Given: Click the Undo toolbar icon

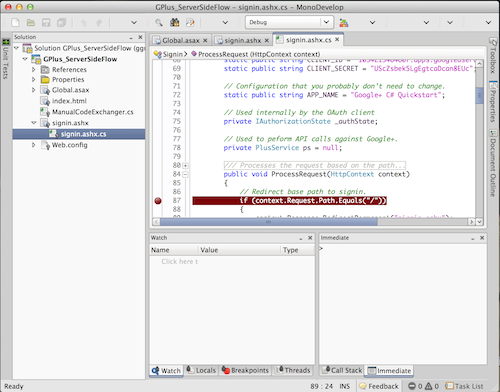Looking at the screenshot, I should tap(84, 22).
